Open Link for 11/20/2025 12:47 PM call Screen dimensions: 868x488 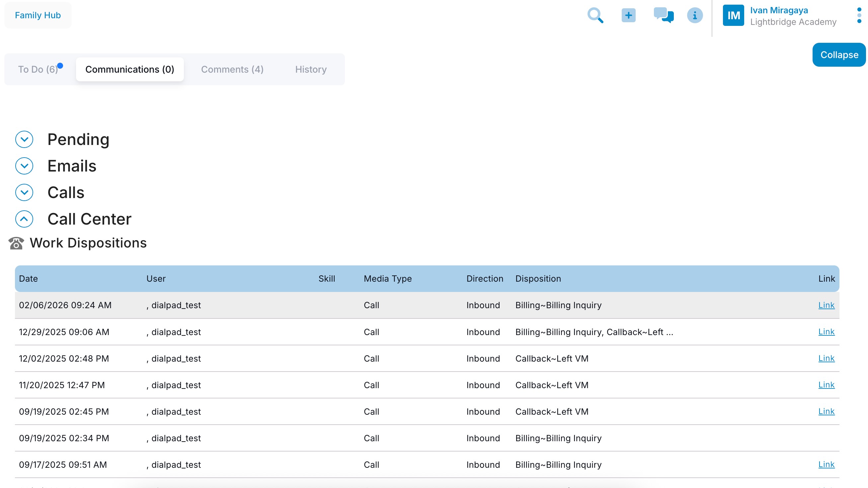pyautogui.click(x=826, y=385)
